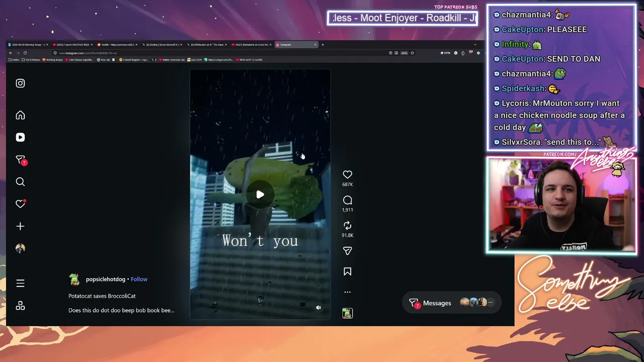Click chat username Lycoris
This screenshot has height=362, width=644.
515,103
